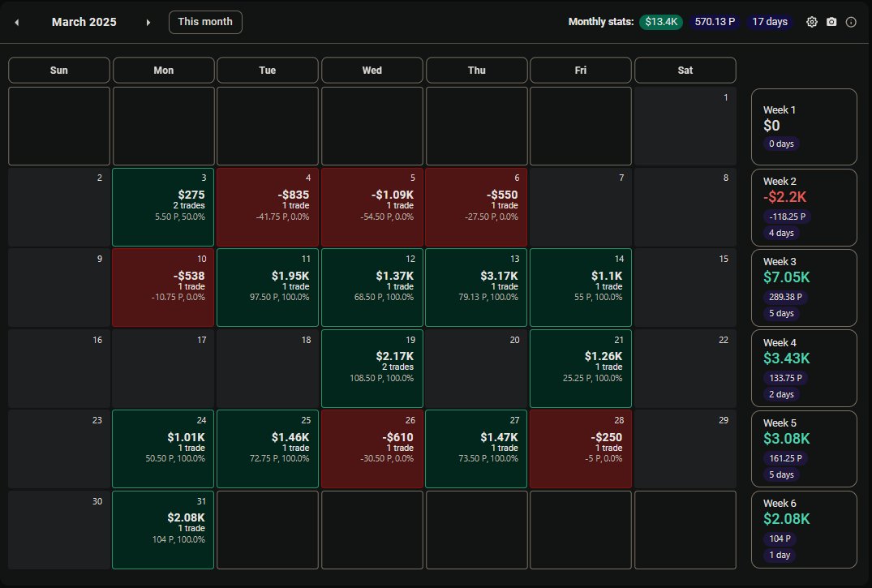This screenshot has width=872, height=588.
Task: Select empty day 17 cell
Action: click(x=163, y=368)
